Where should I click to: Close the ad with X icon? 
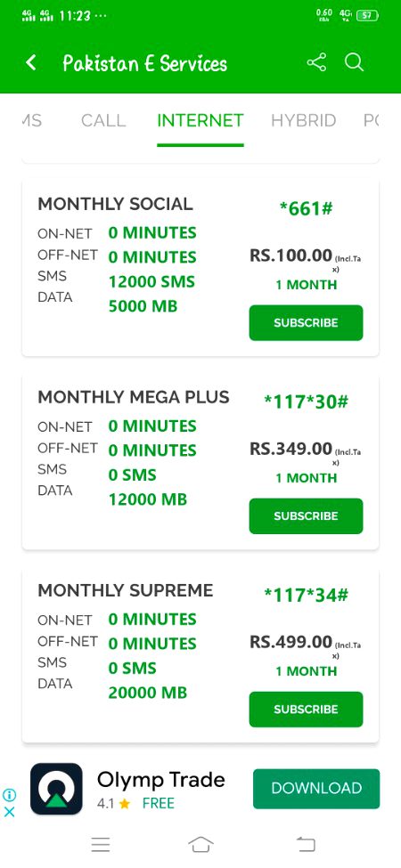tap(10, 812)
